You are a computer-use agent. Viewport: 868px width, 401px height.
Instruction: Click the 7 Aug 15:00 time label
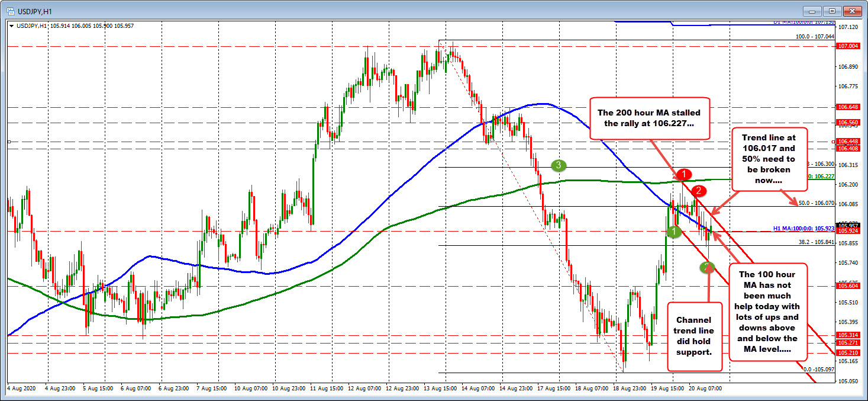tap(212, 389)
